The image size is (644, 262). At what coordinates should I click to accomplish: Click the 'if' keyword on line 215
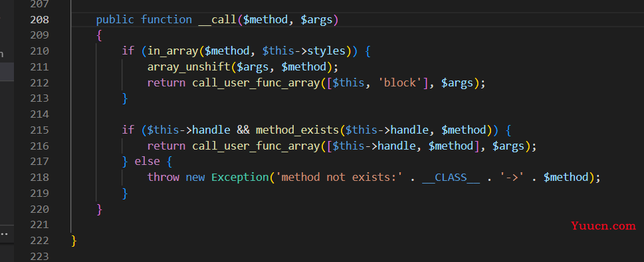[x=128, y=130]
